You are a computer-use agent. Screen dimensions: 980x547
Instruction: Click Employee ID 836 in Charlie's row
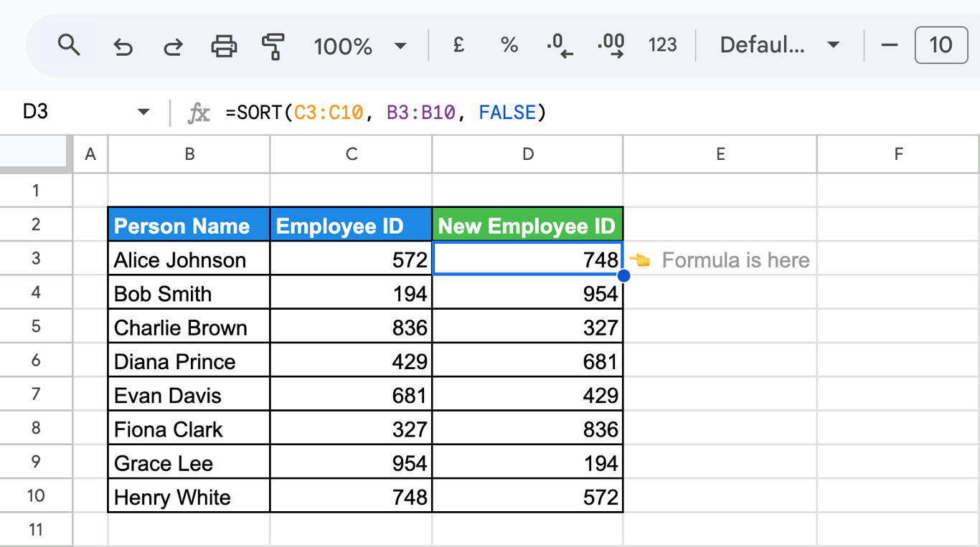point(352,327)
